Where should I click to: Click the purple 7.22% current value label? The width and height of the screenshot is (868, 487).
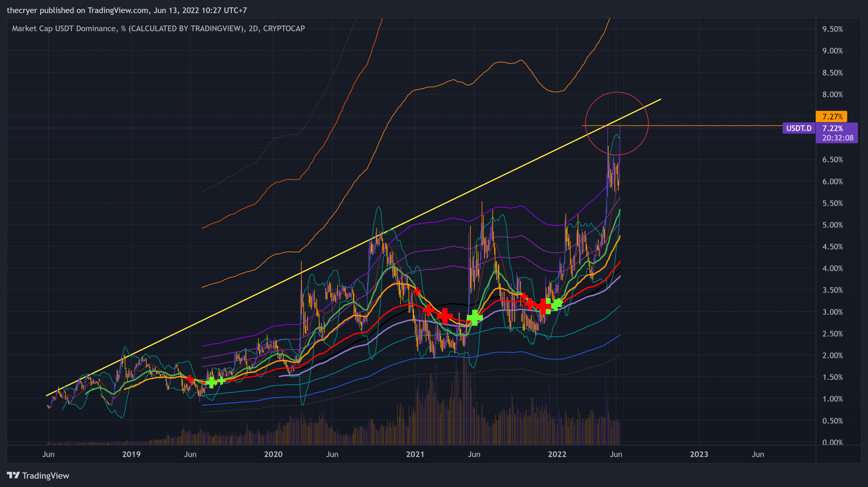point(832,128)
